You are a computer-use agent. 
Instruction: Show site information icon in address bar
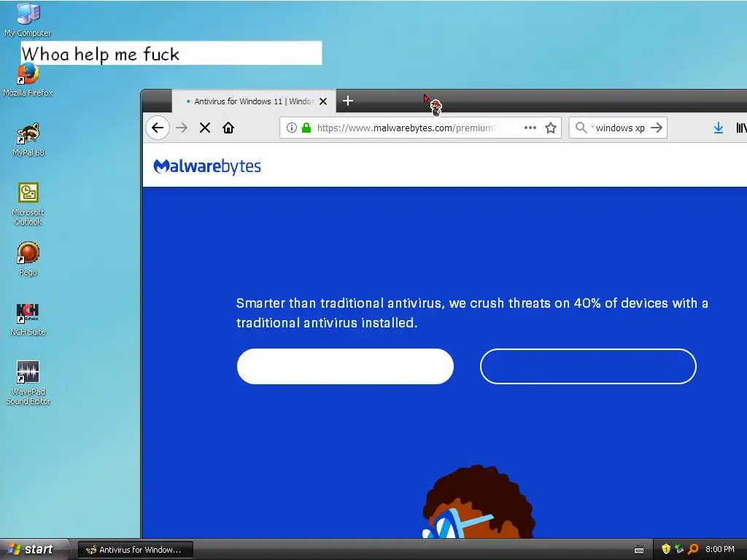click(x=292, y=128)
